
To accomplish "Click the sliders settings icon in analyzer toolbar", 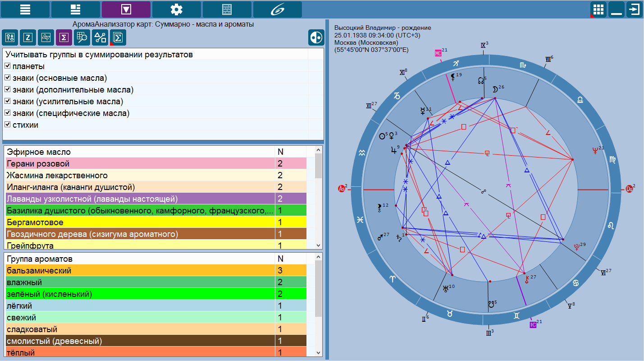I will 10,38.
